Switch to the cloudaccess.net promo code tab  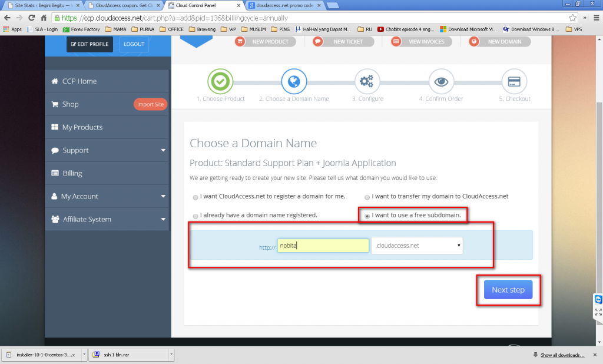click(x=284, y=5)
